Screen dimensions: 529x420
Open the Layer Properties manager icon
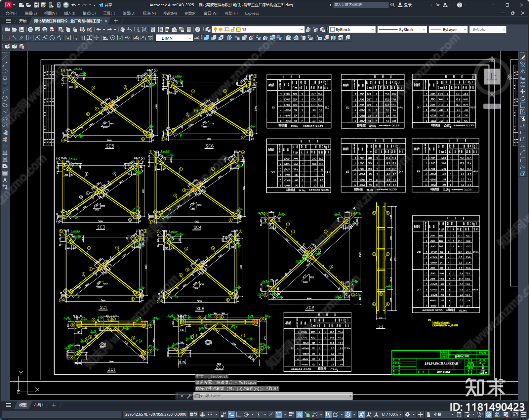(x=208, y=29)
